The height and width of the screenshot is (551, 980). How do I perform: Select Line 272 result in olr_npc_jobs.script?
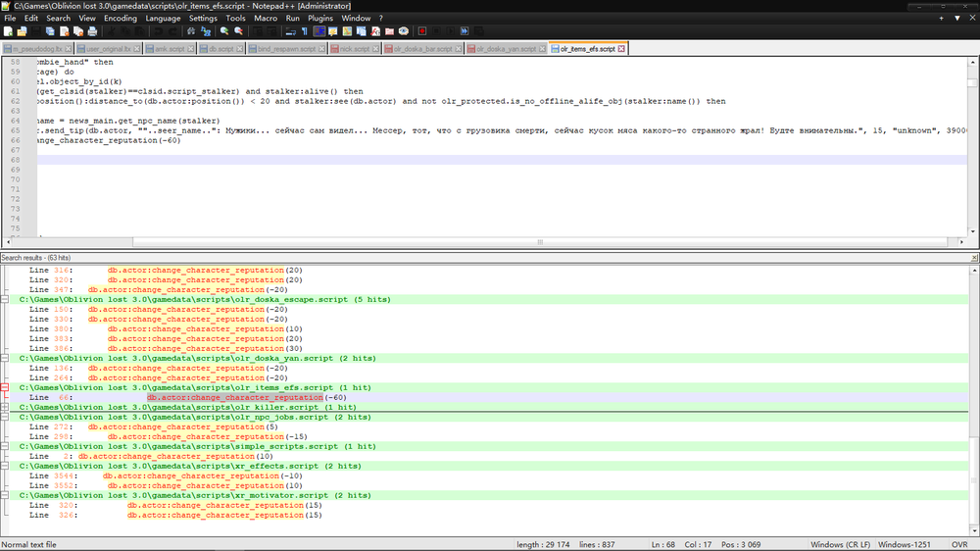coord(147,426)
